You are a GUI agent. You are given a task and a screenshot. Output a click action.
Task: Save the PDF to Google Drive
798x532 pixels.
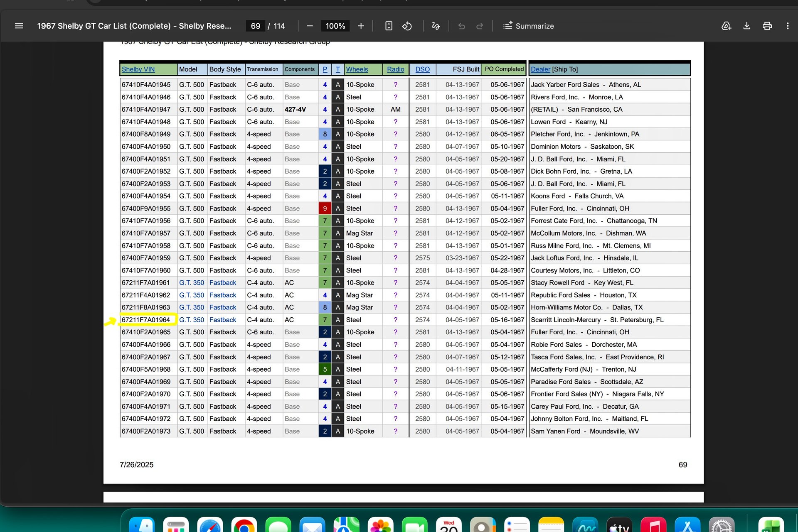click(726, 26)
